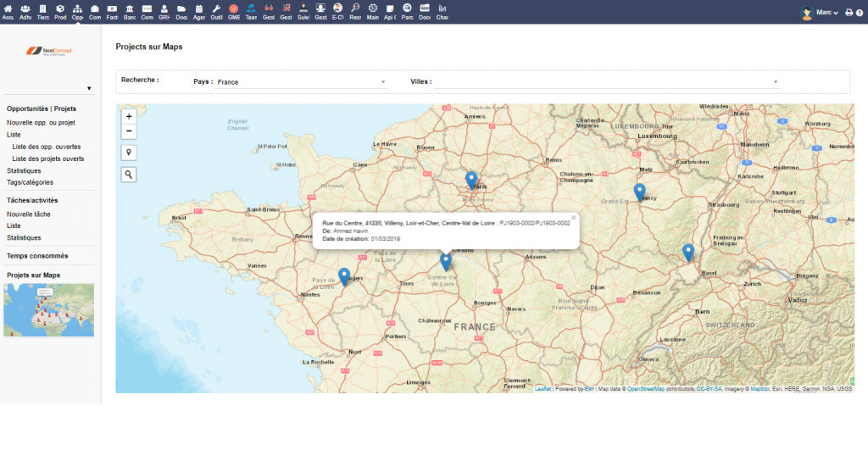Click the map pin near Angers
The width and height of the screenshot is (868, 456).
click(x=344, y=275)
